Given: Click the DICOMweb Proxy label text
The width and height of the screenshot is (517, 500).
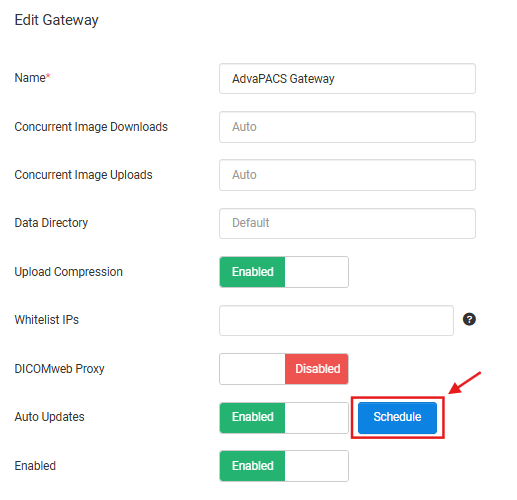Looking at the screenshot, I should [x=59, y=369].
